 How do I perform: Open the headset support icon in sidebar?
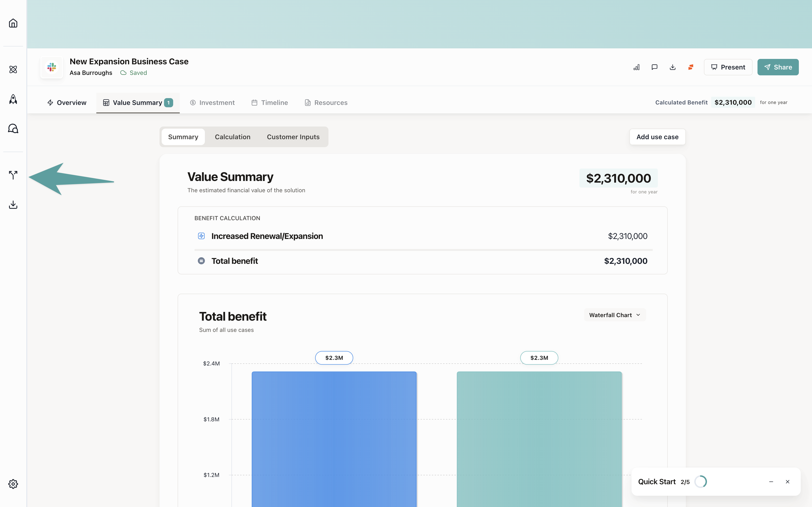(x=13, y=128)
